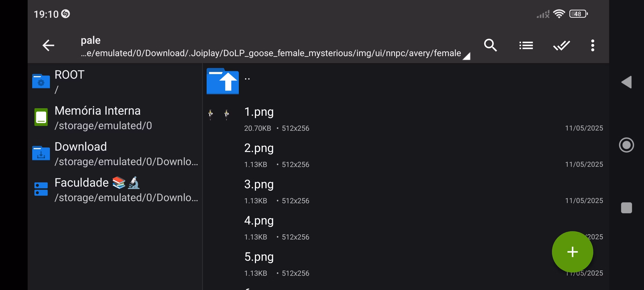The height and width of the screenshot is (290, 644).
Task: Select file 3.png in list
Action: click(x=259, y=185)
